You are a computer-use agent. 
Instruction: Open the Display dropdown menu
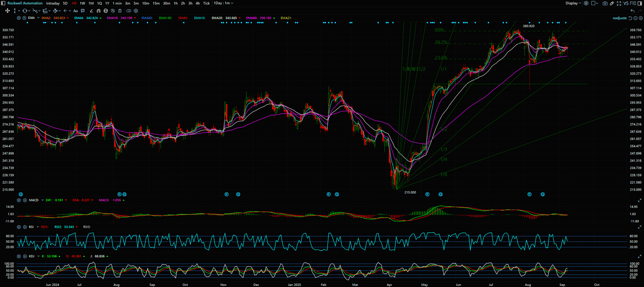[x=573, y=3]
